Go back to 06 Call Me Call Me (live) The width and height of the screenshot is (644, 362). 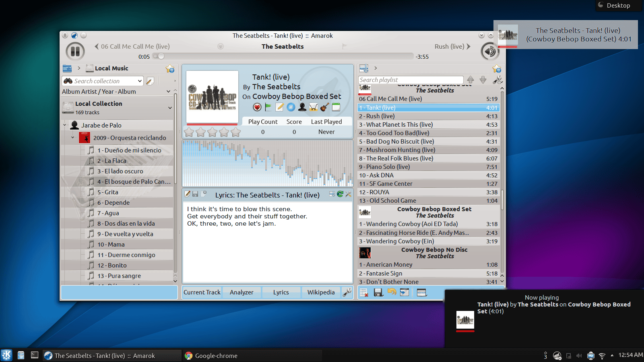click(132, 46)
